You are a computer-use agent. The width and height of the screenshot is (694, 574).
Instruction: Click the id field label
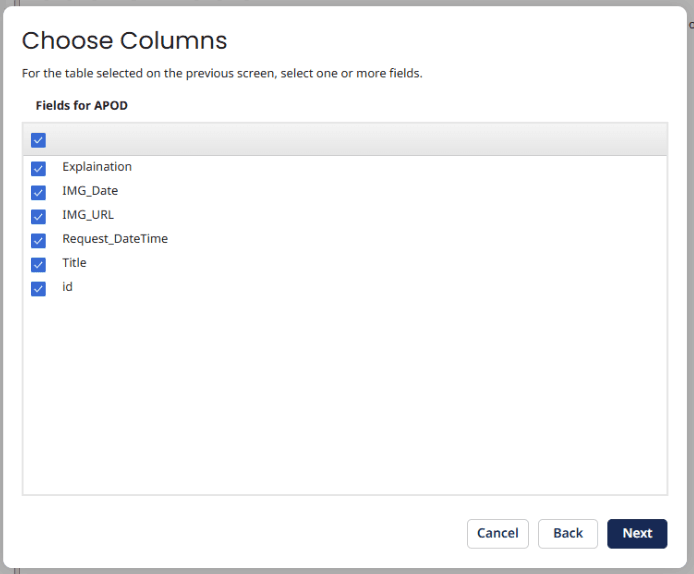coord(67,287)
